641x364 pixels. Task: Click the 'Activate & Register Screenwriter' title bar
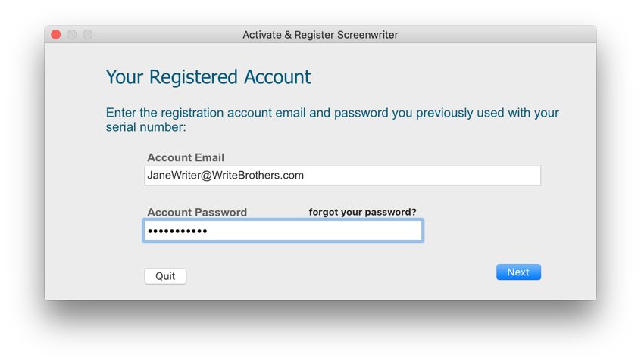pos(320,35)
